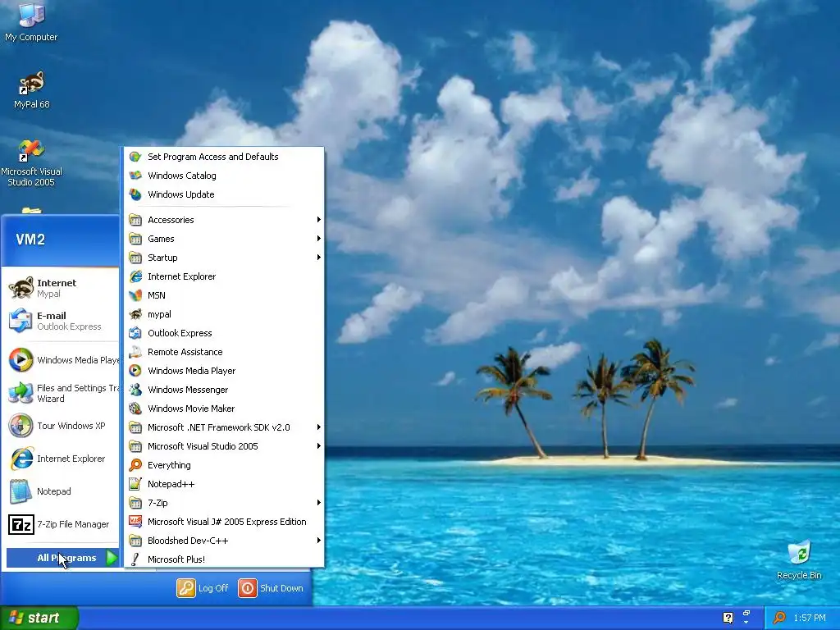Viewport: 840px width, 630px height.
Task: Open Games folder menu entry
Action: click(225, 239)
